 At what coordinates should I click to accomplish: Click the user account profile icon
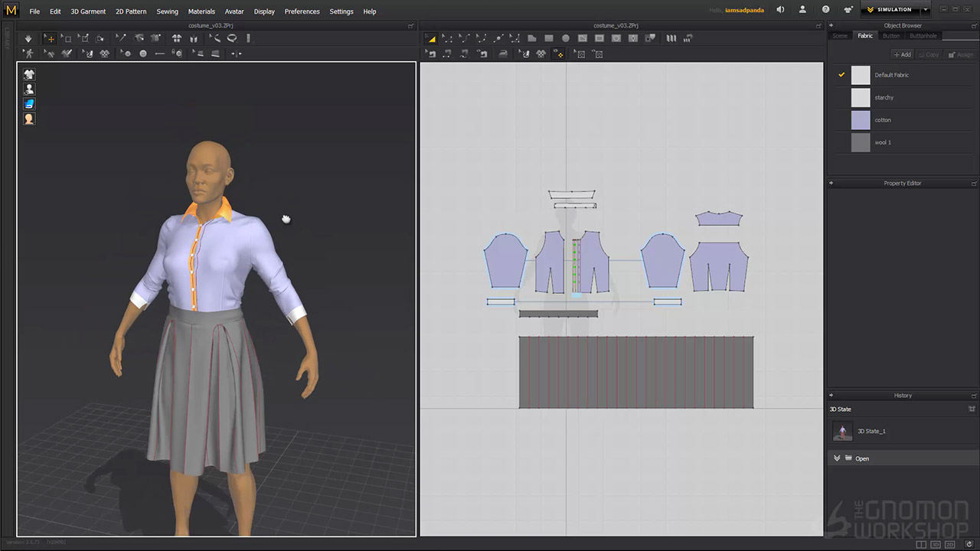[x=802, y=10]
